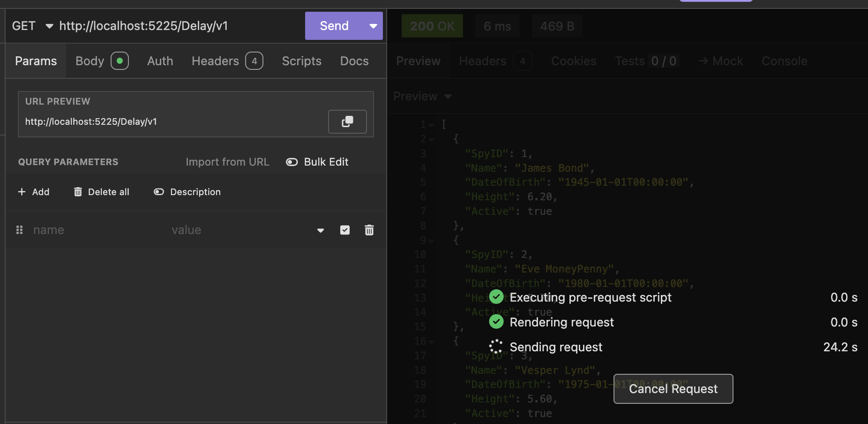Viewport: 868px width, 424px height.
Task: Click Import from URL
Action: pyautogui.click(x=227, y=162)
